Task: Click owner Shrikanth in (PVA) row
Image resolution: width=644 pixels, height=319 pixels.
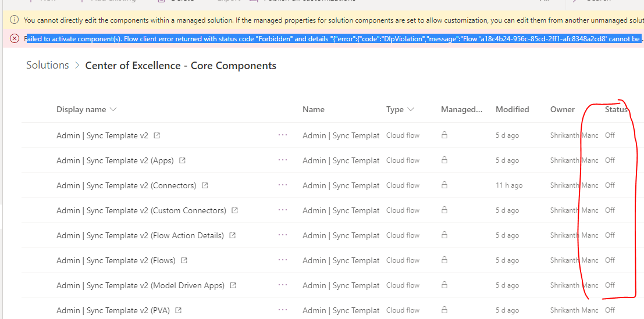Action: pyautogui.click(x=574, y=310)
